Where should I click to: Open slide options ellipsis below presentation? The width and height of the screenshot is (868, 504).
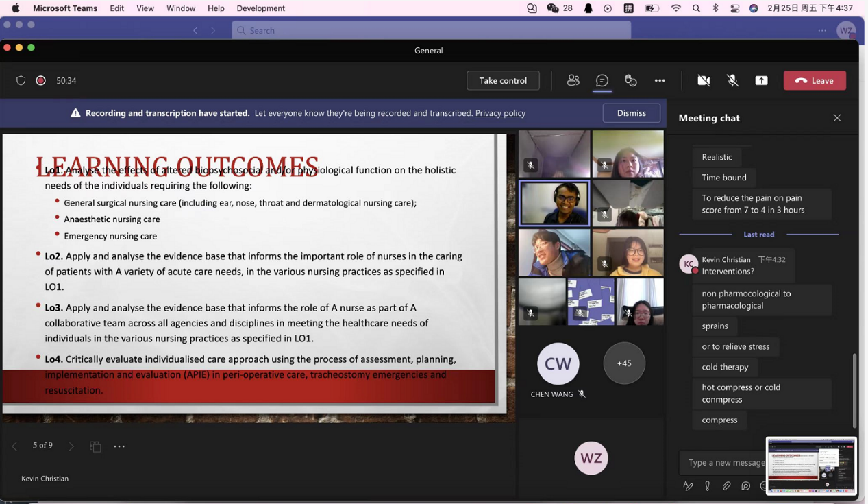click(119, 446)
